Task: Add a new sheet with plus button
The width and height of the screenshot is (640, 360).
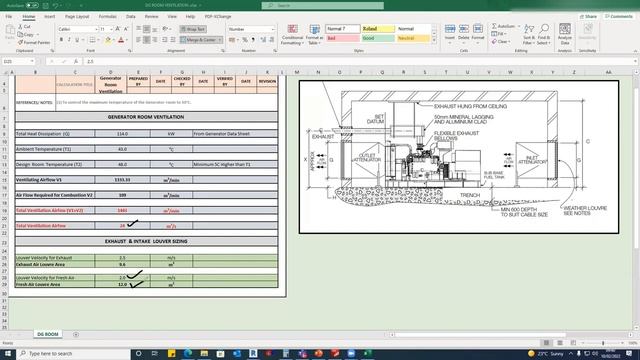Action: [76, 334]
